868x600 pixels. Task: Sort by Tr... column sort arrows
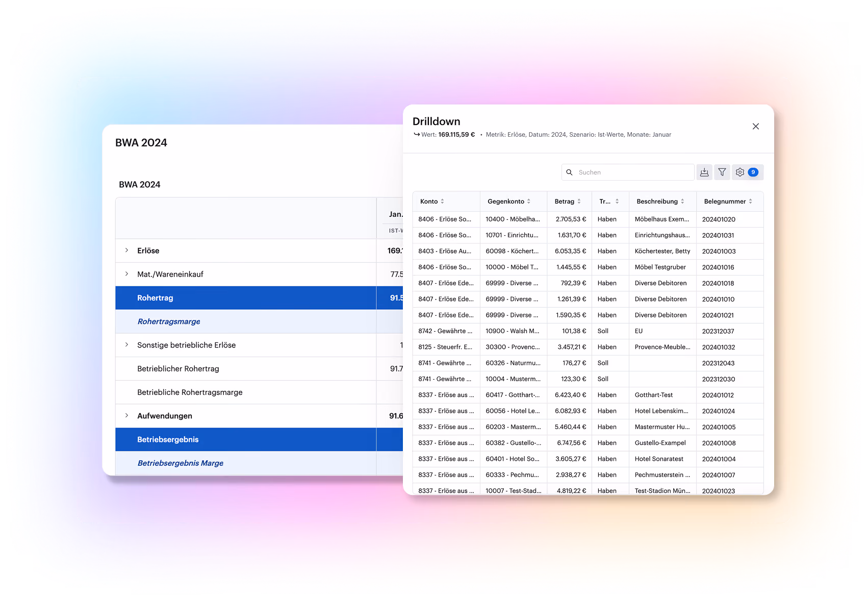tap(617, 202)
